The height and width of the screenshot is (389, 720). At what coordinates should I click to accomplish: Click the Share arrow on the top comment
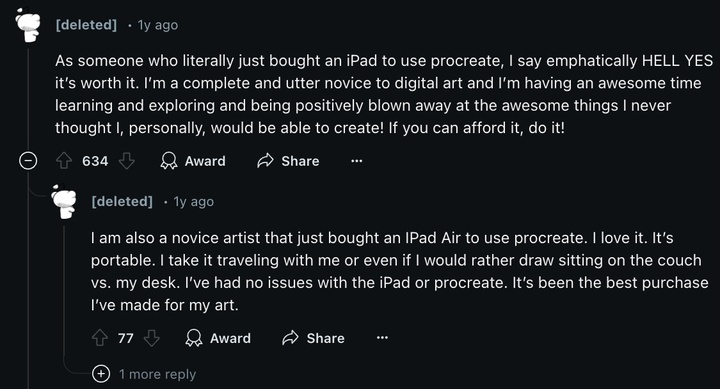265,161
